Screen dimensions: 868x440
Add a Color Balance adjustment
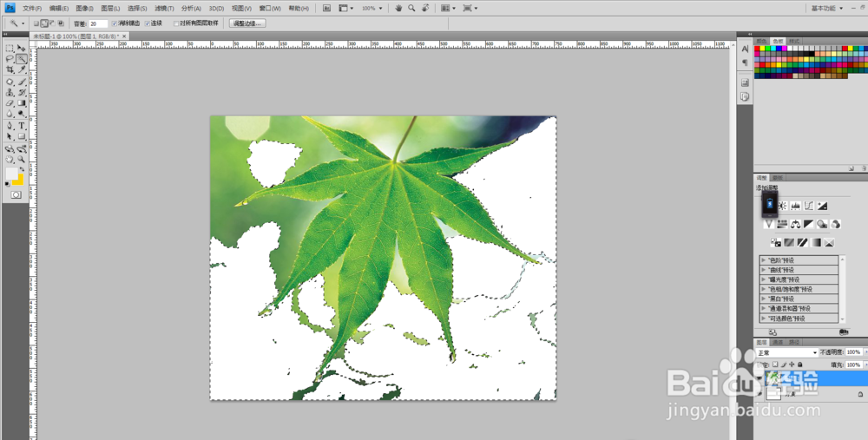click(795, 224)
